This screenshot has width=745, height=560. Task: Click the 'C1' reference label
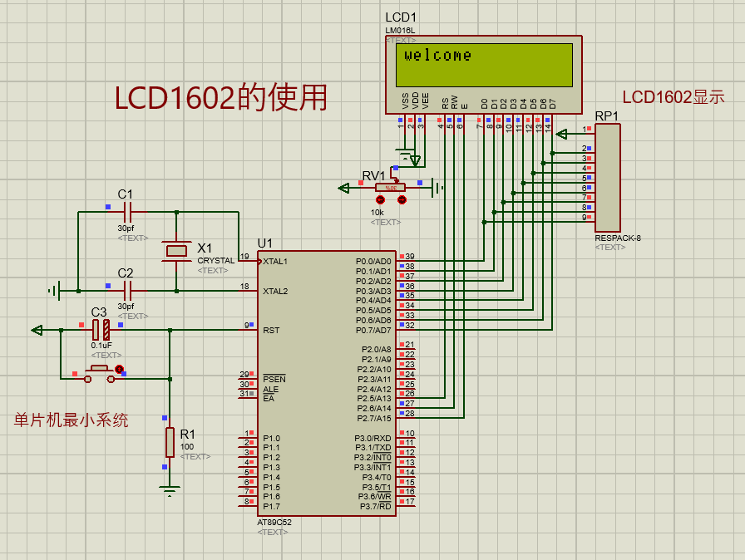[125, 194]
